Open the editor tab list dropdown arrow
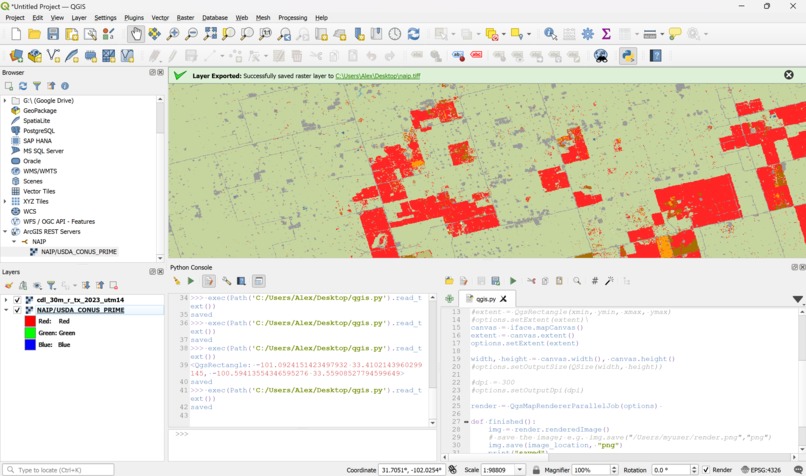The width and height of the screenshot is (806, 476). (798, 299)
